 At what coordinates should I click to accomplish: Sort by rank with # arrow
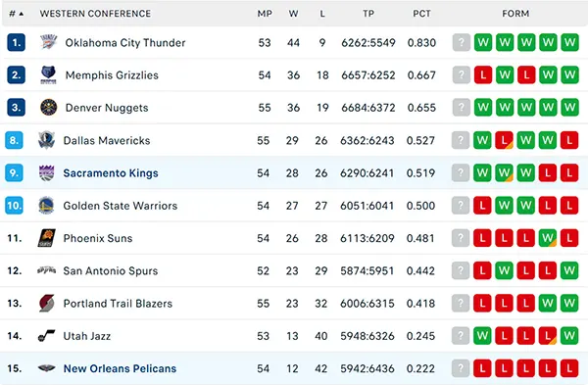coord(16,14)
